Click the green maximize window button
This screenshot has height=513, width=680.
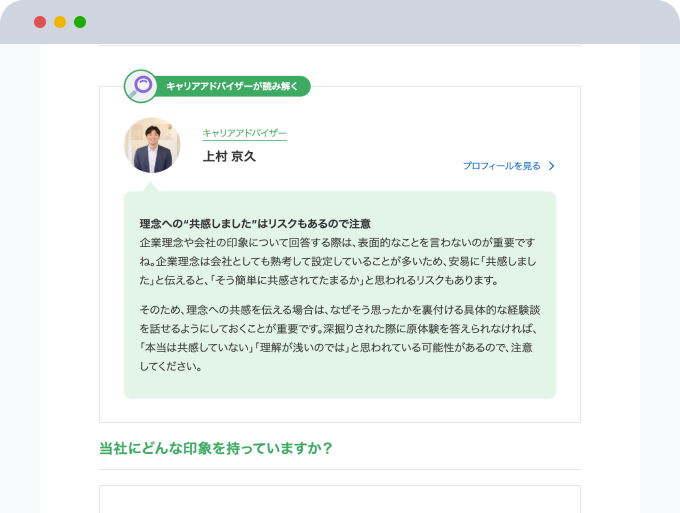[x=80, y=22]
